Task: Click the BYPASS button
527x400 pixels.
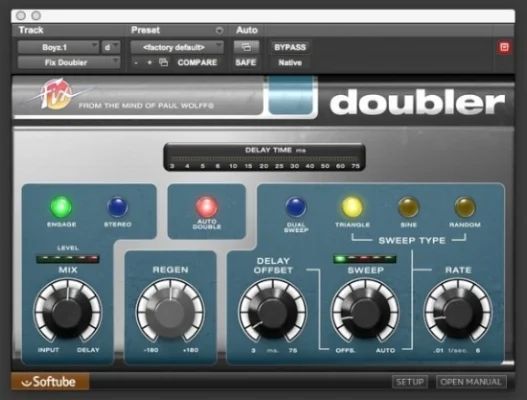Action: coord(290,47)
